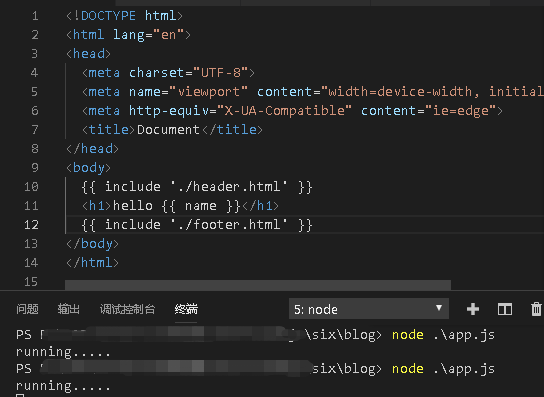Image resolution: width=544 pixels, height=397 pixels.
Task: Click line number 12 in gutter
Action: pos(31,225)
